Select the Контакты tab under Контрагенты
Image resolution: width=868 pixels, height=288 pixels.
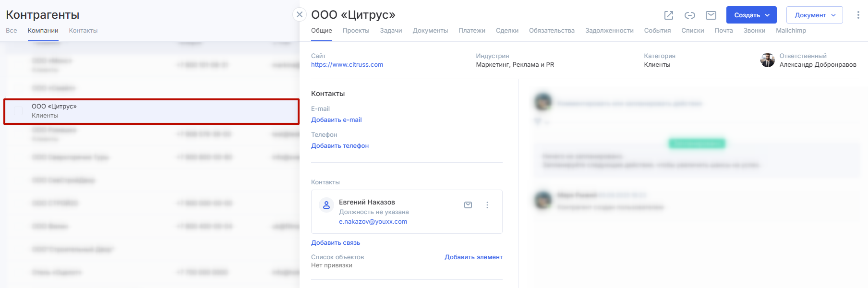click(x=83, y=31)
